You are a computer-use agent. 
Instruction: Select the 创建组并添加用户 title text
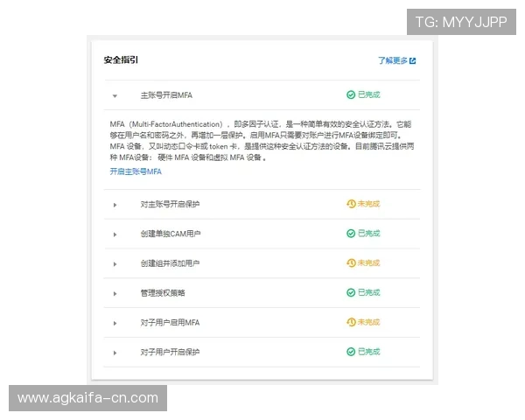click(170, 263)
